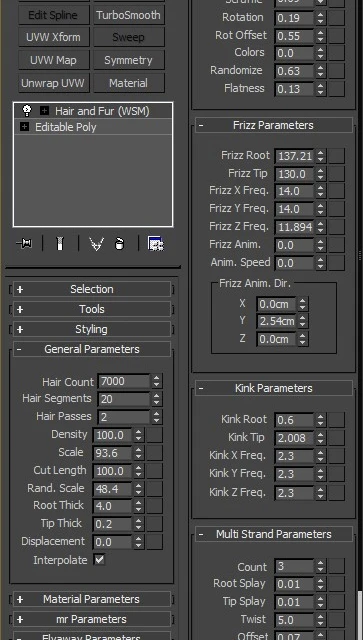Click the Rotation value field

click(x=294, y=18)
